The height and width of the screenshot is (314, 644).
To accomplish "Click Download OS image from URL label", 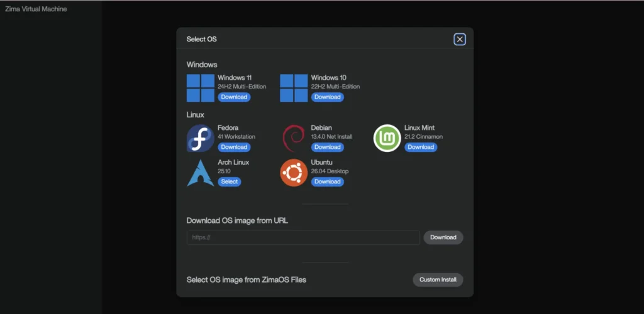I will coord(237,220).
